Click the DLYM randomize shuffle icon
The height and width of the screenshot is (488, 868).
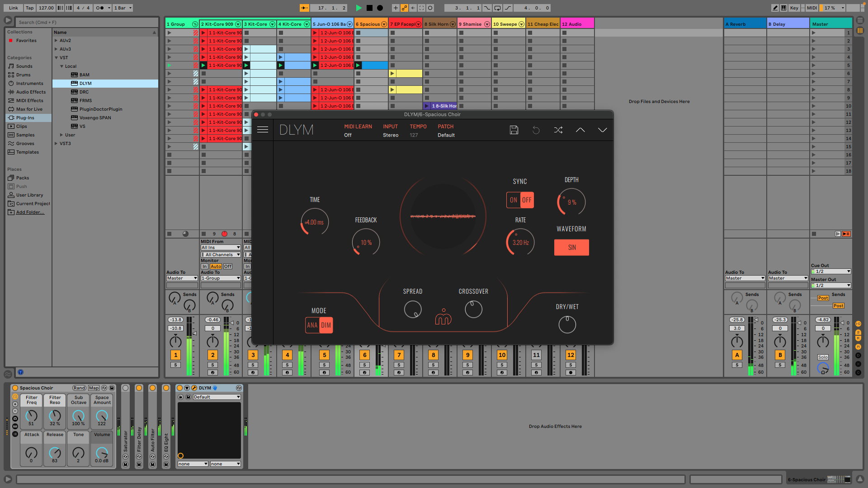pos(558,130)
